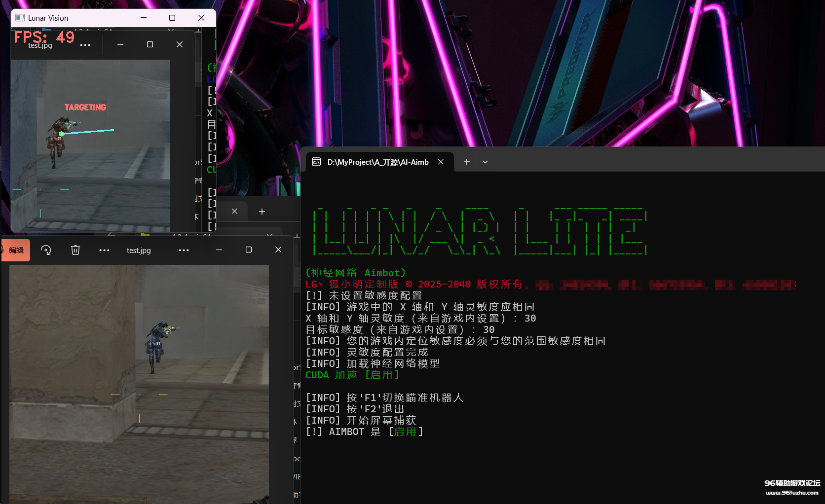This screenshot has width=825, height=504.
Task: Open the ellipsis menu in the upper test.jpg viewer
Action: click(x=85, y=45)
